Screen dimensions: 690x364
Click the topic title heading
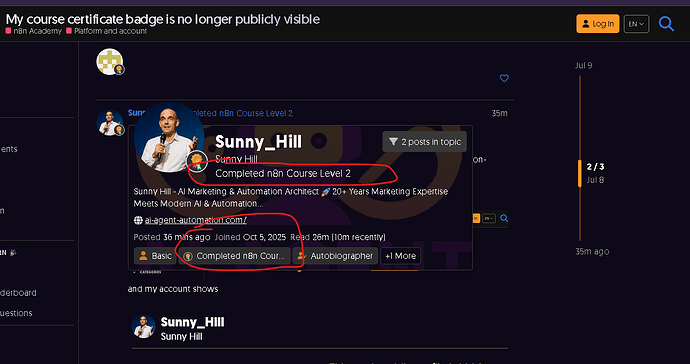point(163,19)
